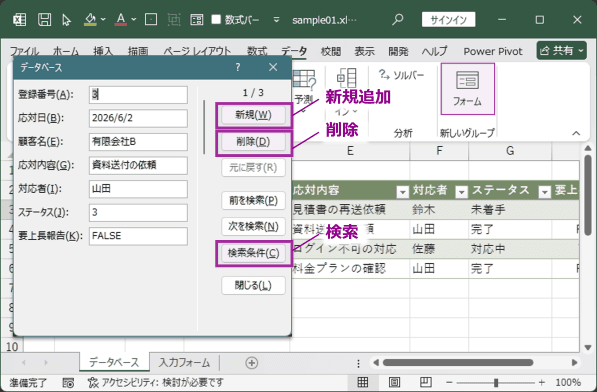
Task: Switch to the Data (データ) ribbon tab
Action: pos(294,51)
